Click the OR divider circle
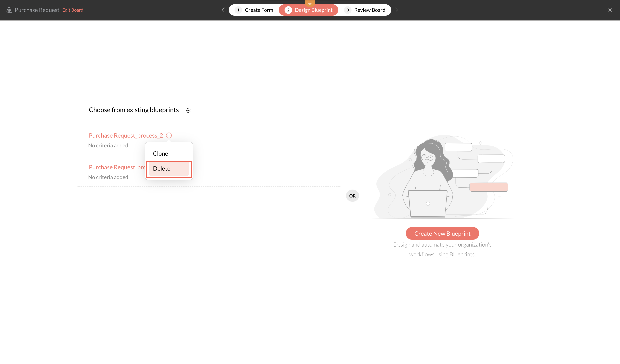 [x=352, y=196]
